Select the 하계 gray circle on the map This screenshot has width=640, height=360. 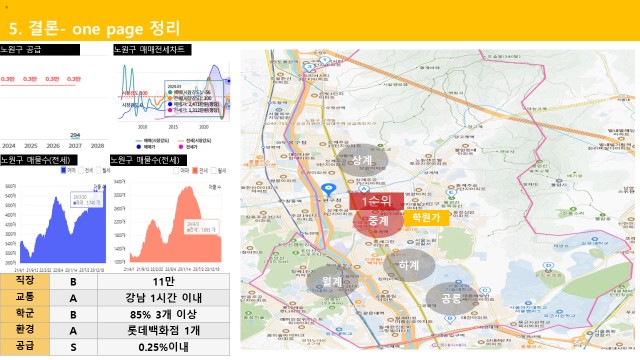pyautogui.click(x=409, y=265)
